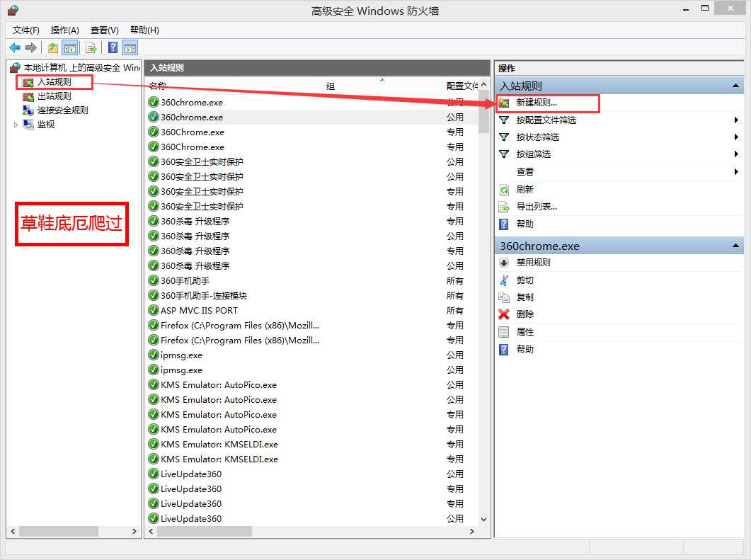
Task: Open the 文件(F) menu
Action: (x=26, y=30)
